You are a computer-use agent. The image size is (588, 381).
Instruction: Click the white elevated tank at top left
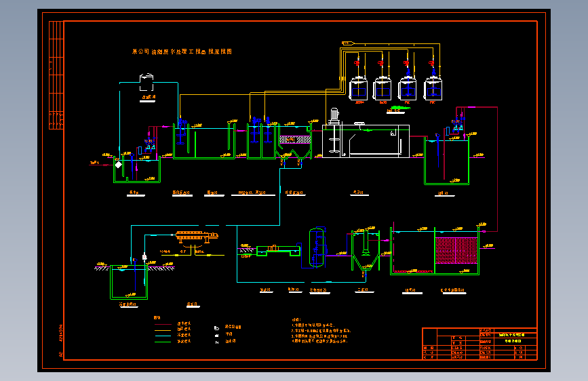click(x=146, y=82)
